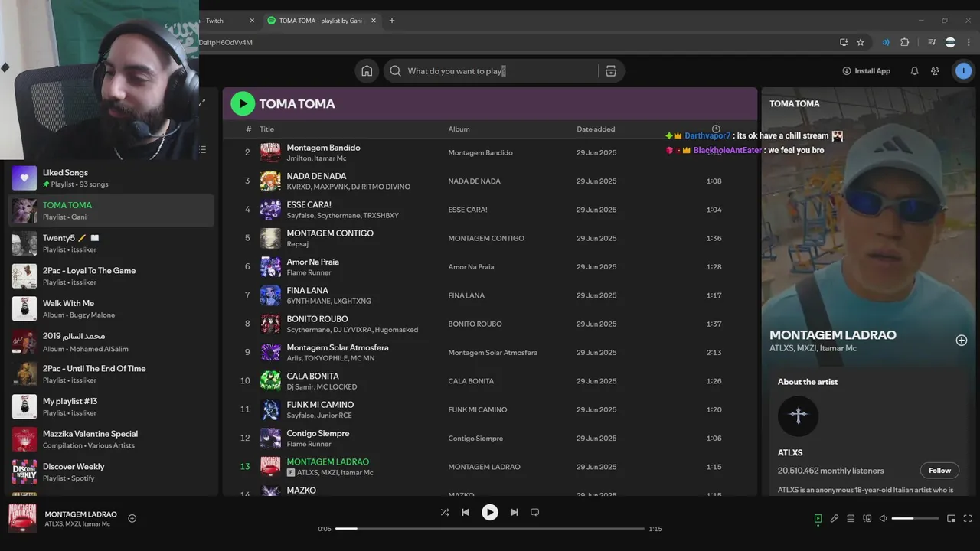Viewport: 980px width, 551px height.
Task: Close the TOMA TOMA browser tab
Action: coord(374,21)
